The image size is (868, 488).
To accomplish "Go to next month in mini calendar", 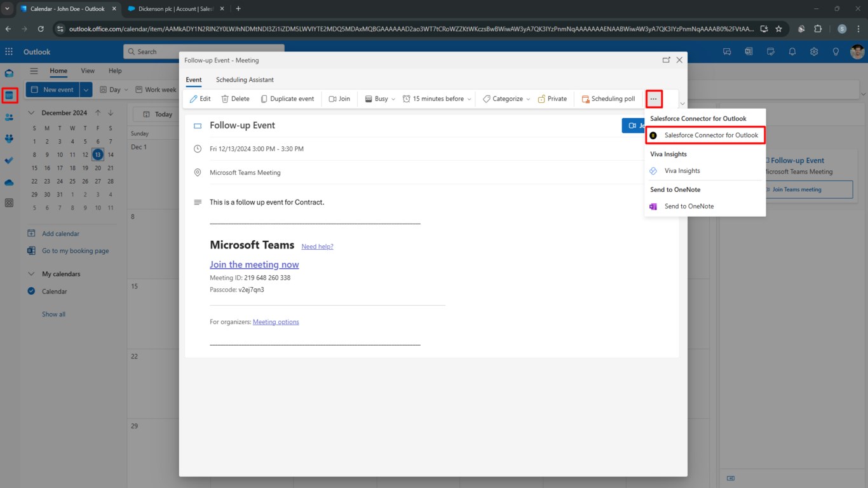I will (x=111, y=113).
